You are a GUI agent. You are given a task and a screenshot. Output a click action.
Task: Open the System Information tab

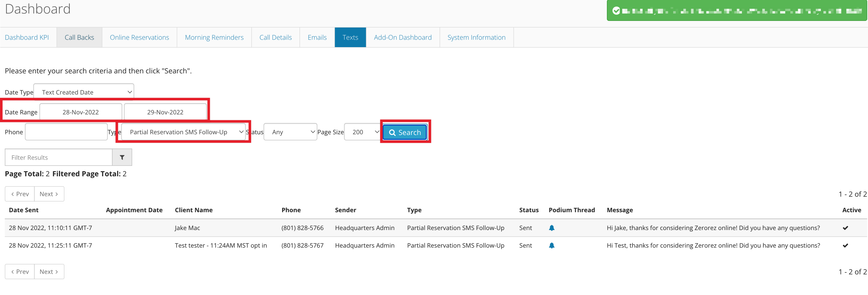477,37
